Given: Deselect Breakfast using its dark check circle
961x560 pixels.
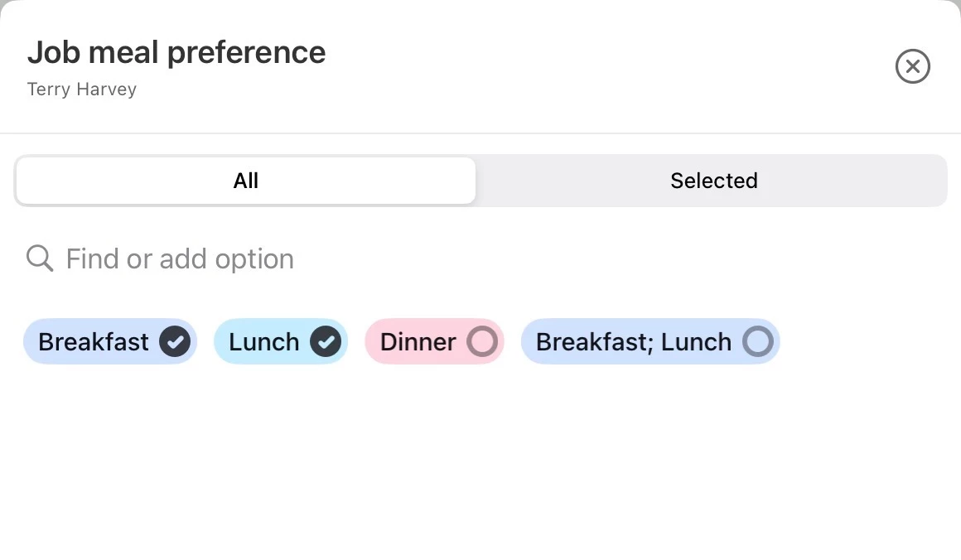Looking at the screenshot, I should (175, 341).
